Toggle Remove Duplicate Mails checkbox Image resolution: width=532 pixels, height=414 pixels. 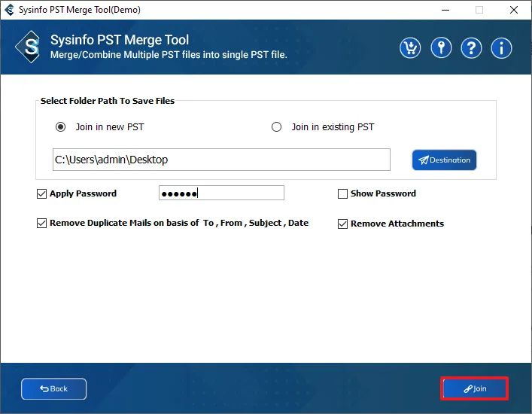pyautogui.click(x=42, y=224)
